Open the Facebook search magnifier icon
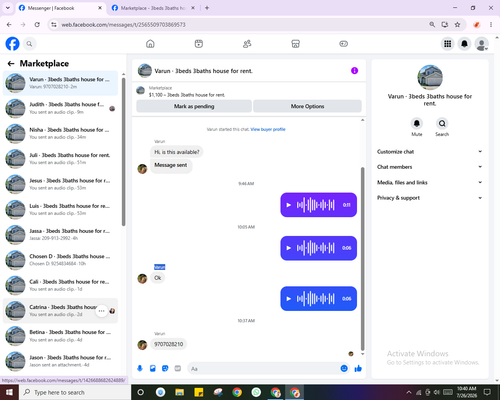This screenshot has width=500, height=400. click(x=29, y=44)
